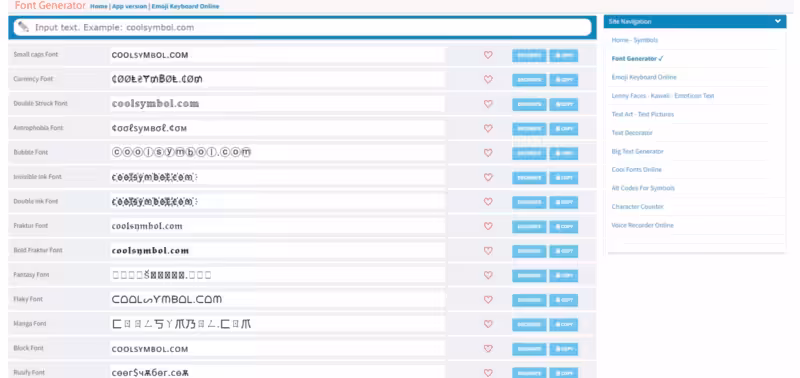This screenshot has height=378, width=800.
Task: Open Big Text Generator sidebar link
Action: pos(637,152)
